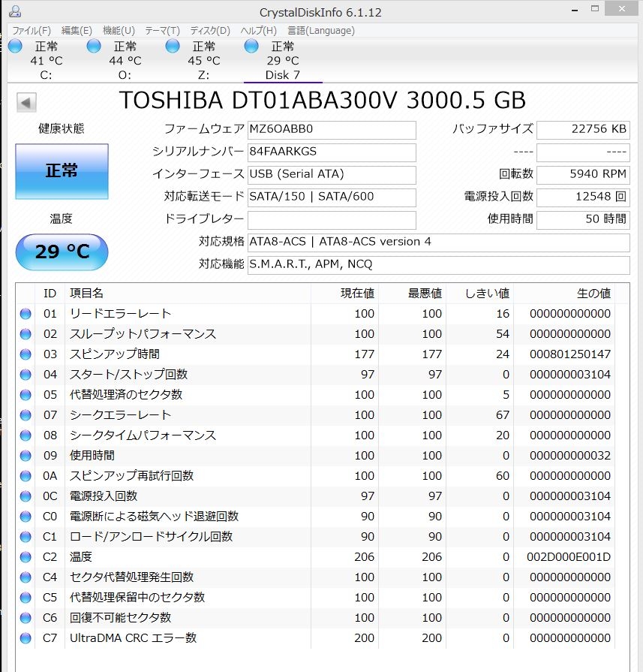Screen dimensions: 643x672
Task: Open the ヘルプ(H) menu
Action: tap(258, 31)
